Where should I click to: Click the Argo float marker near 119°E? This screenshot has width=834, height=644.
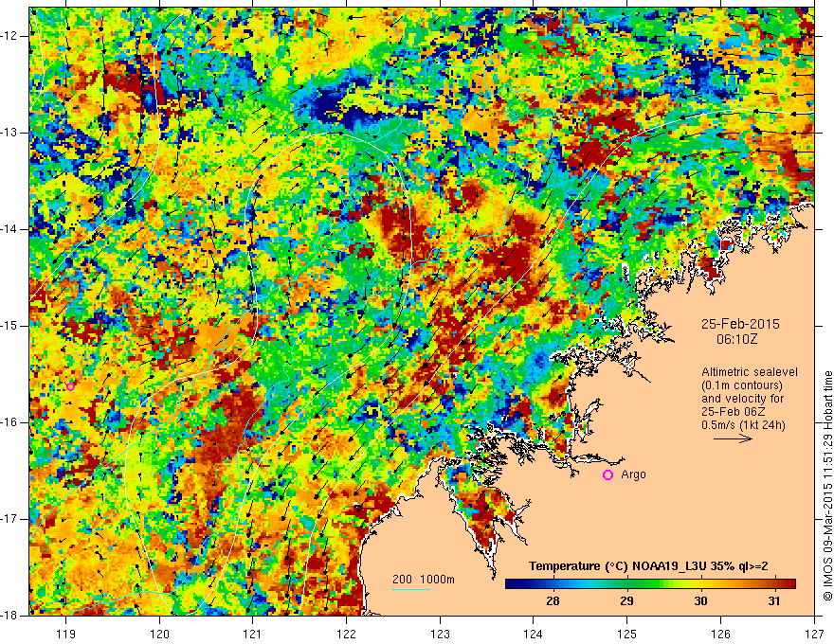tap(71, 386)
